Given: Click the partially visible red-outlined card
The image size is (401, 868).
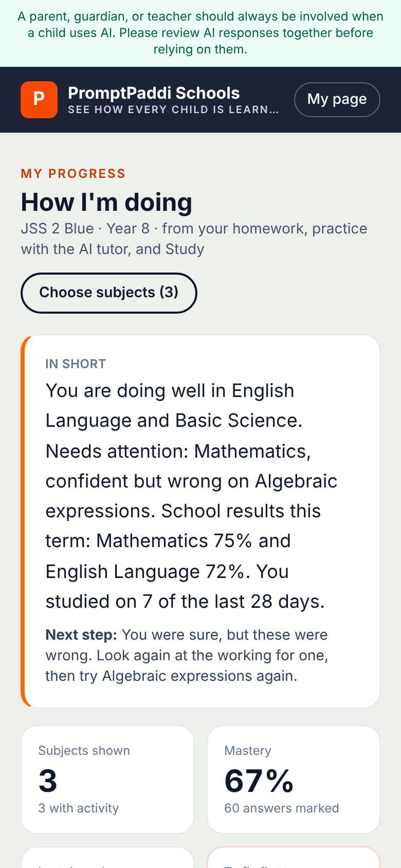Looking at the screenshot, I should (x=294, y=857).
